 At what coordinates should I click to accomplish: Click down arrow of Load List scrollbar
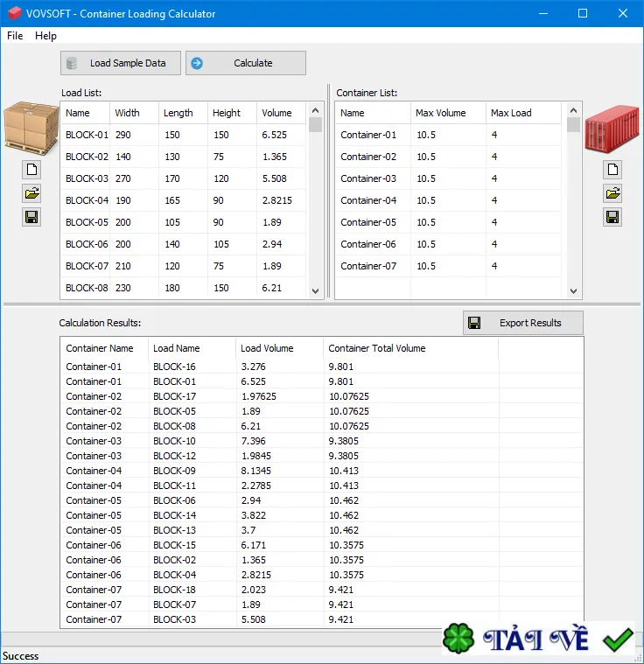pos(315,291)
